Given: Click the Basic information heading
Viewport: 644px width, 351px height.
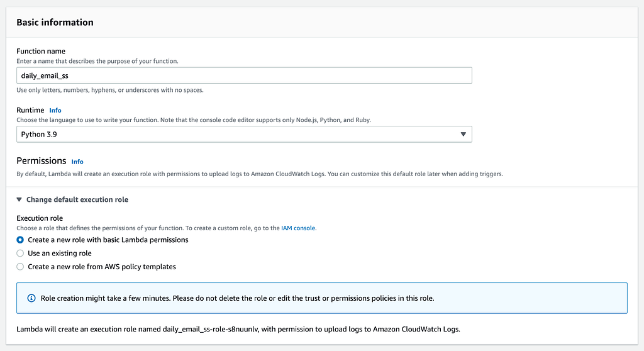Looking at the screenshot, I should point(55,22).
